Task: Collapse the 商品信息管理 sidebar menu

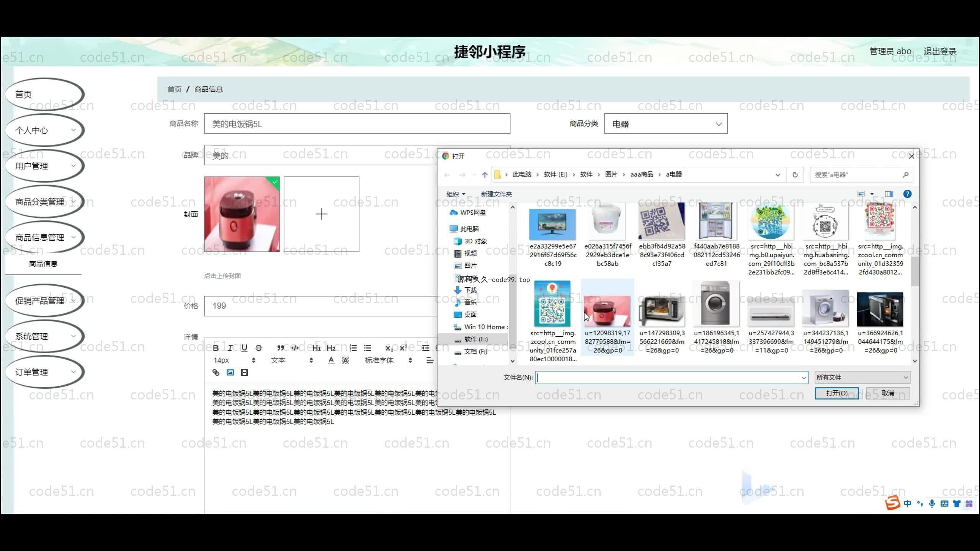Action: pos(45,237)
